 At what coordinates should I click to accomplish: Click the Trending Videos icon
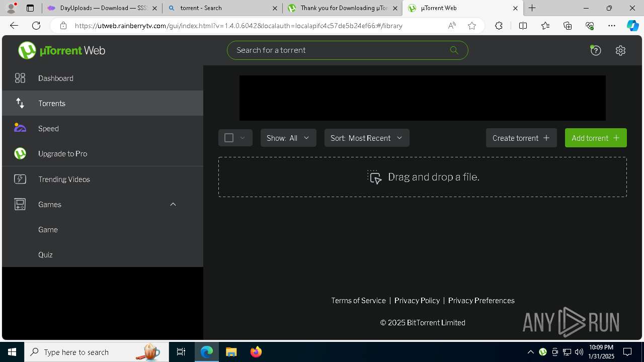click(x=20, y=179)
